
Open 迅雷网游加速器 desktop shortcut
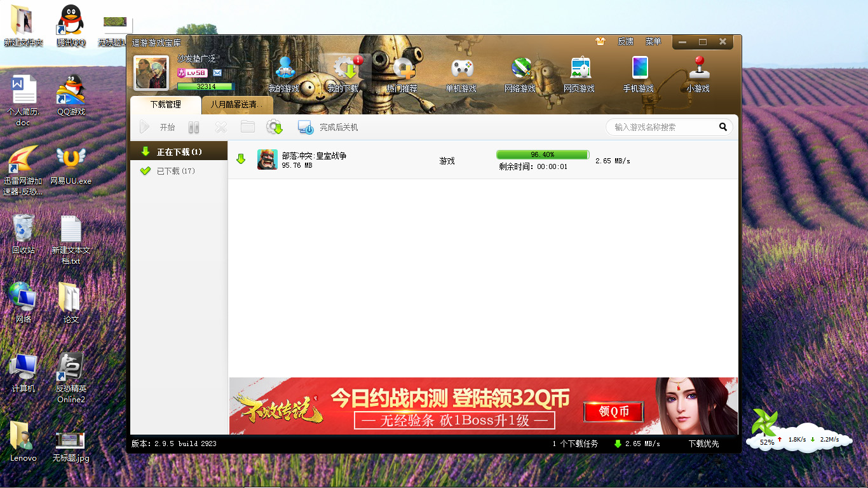click(x=24, y=170)
